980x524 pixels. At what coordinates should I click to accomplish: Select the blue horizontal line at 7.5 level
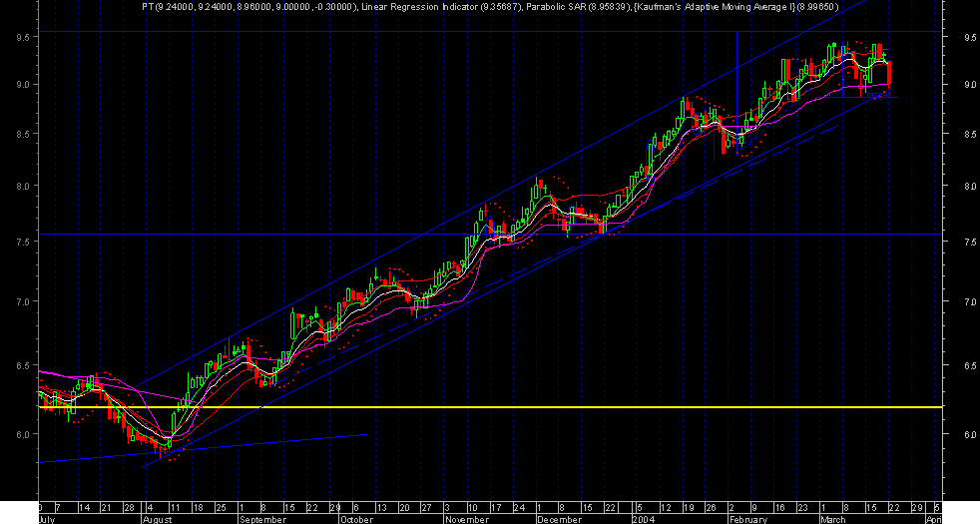click(x=491, y=235)
